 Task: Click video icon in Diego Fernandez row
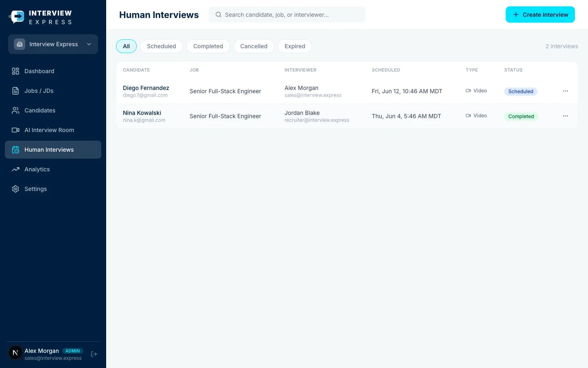pos(468,91)
